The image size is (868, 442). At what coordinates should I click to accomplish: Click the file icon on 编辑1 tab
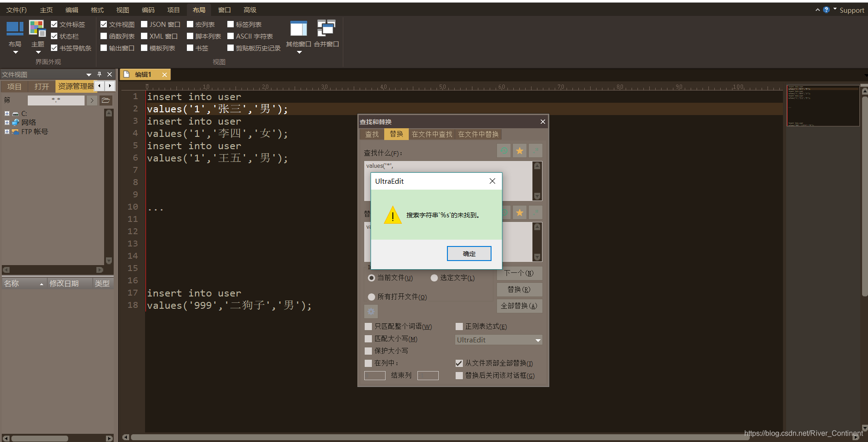pos(126,74)
